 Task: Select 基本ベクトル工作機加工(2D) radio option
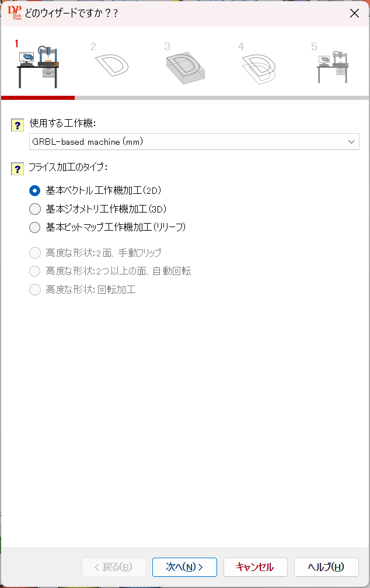pos(35,190)
